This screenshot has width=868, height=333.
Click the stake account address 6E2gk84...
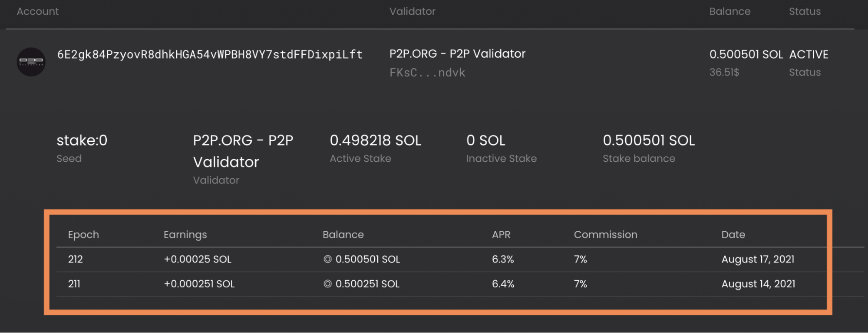(210, 54)
